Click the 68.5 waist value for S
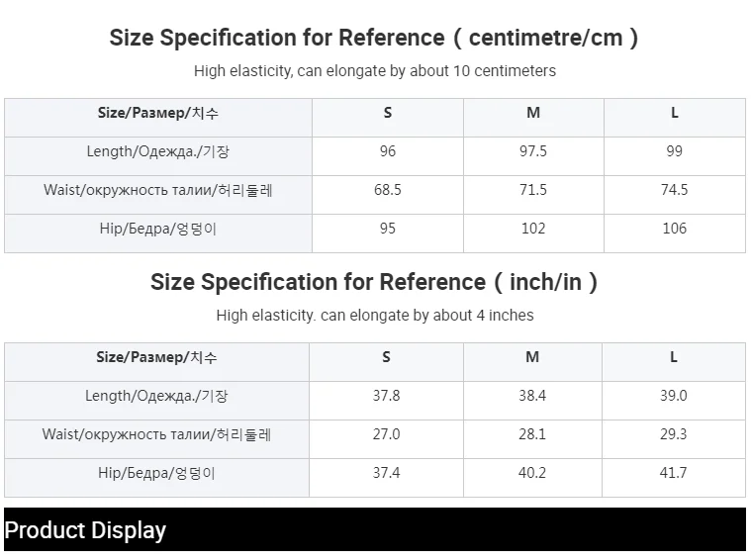 [388, 190]
